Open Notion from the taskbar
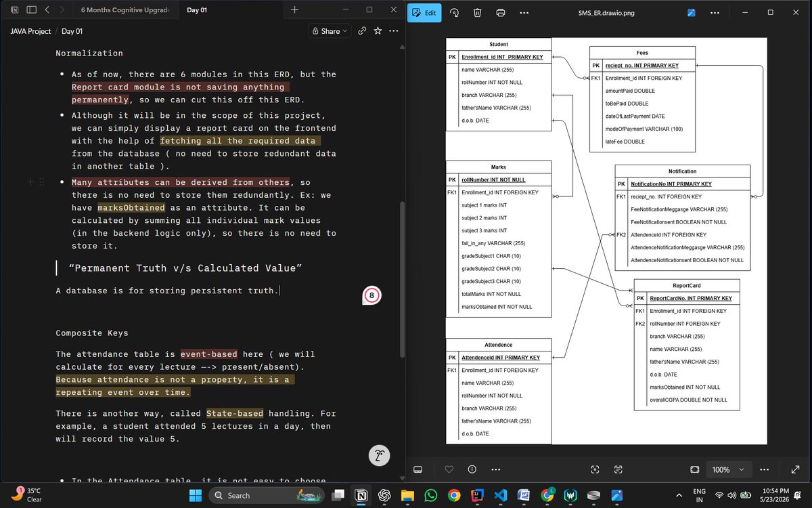Image resolution: width=812 pixels, height=508 pixels. (362, 495)
